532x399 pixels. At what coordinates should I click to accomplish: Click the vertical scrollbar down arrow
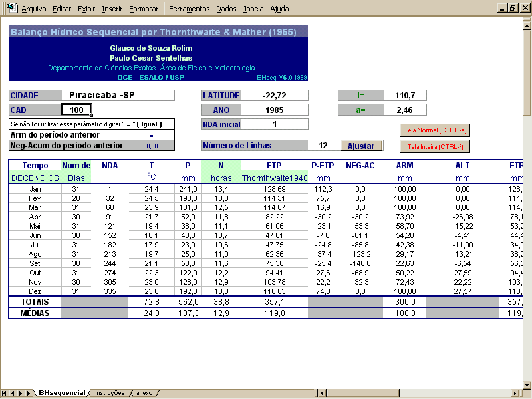click(x=527, y=385)
